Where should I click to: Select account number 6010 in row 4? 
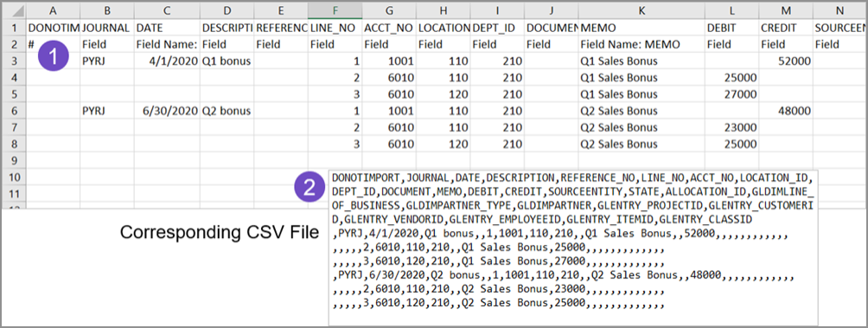click(390, 77)
